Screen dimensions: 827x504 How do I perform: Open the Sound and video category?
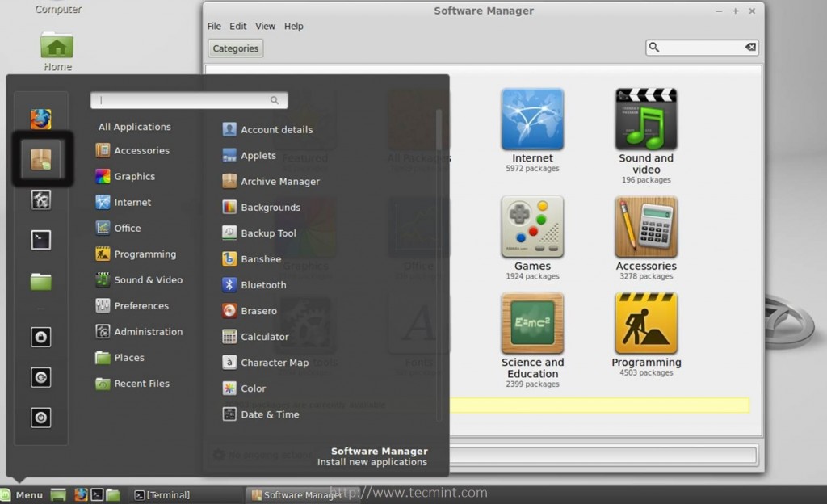point(645,120)
